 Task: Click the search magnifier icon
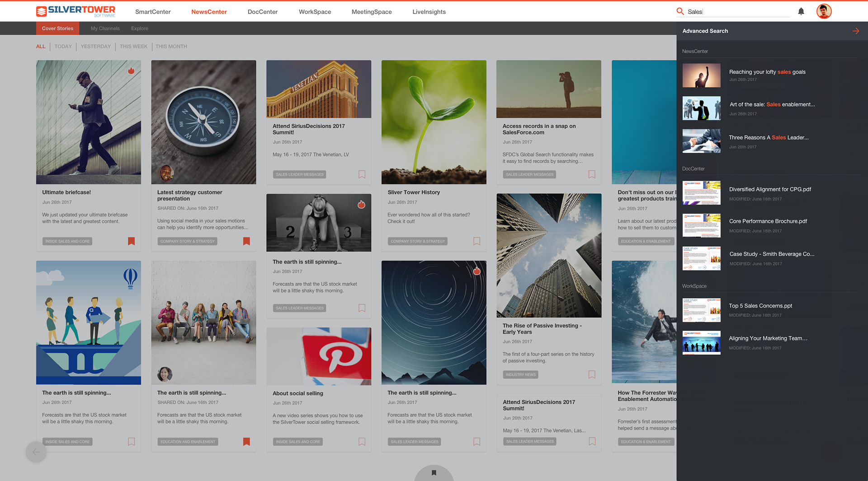[x=679, y=11]
